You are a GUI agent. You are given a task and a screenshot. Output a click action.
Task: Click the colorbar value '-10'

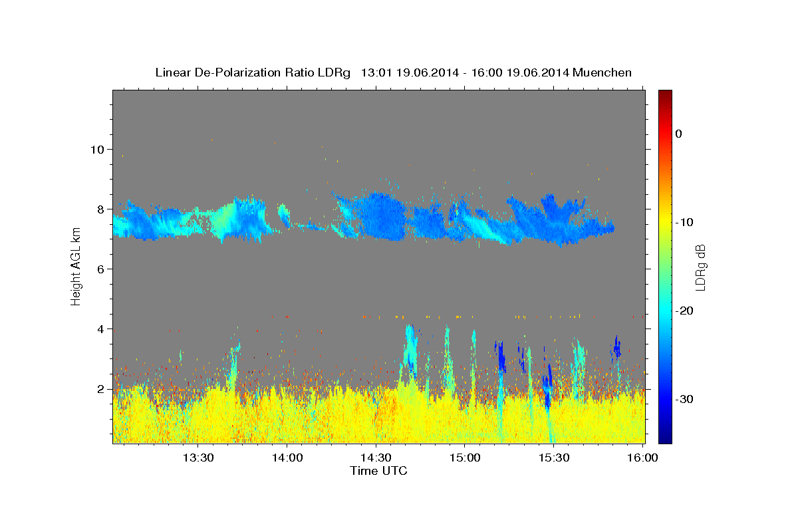click(x=684, y=222)
